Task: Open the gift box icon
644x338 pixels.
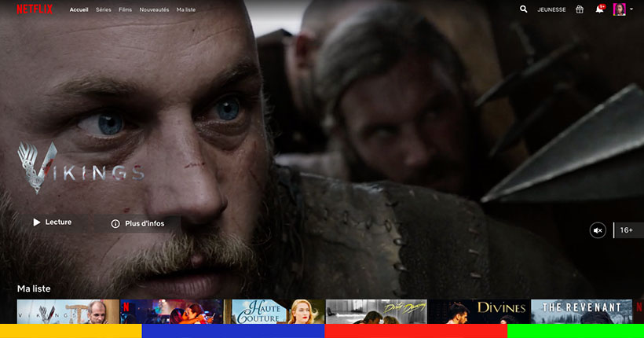Action: click(x=580, y=9)
